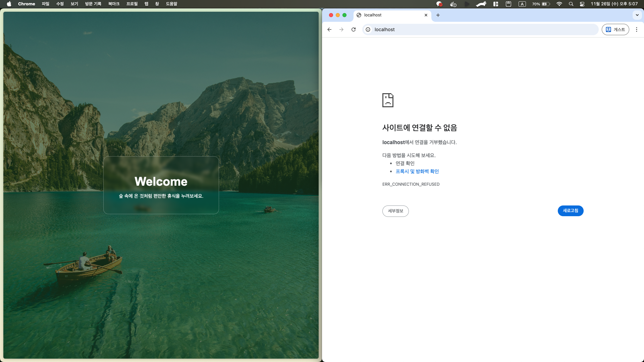Image resolution: width=644 pixels, height=362 pixels.
Task: Open the 게스트 profile button
Action: (615, 29)
